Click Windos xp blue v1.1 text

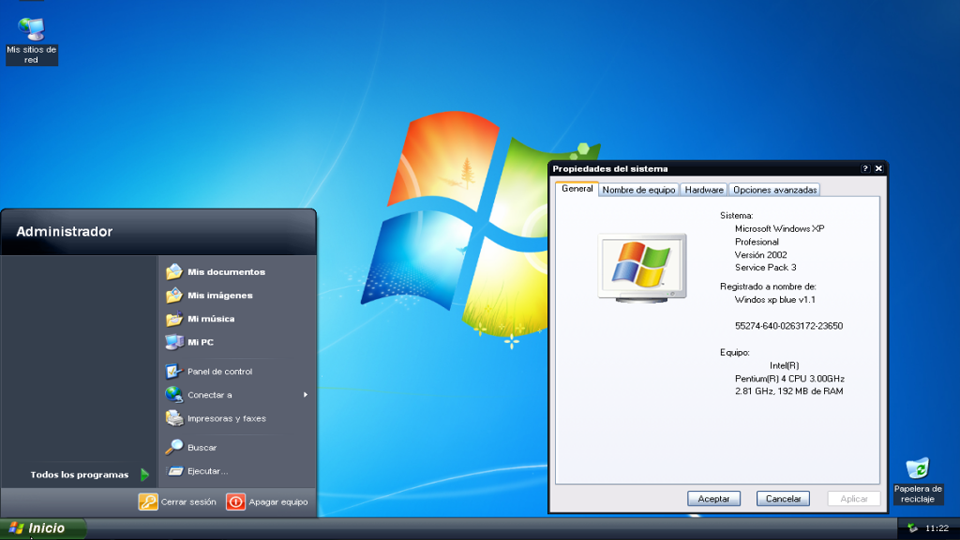775,299
